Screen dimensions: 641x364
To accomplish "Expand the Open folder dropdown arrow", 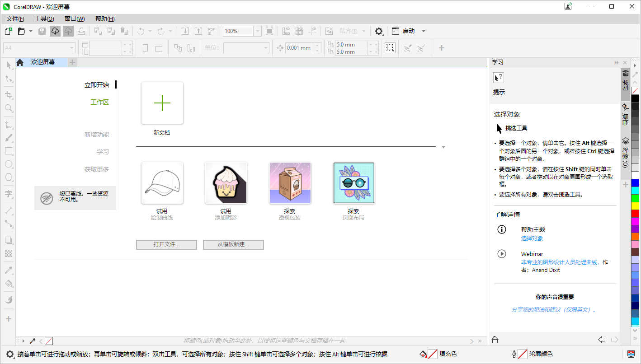I will point(31,31).
